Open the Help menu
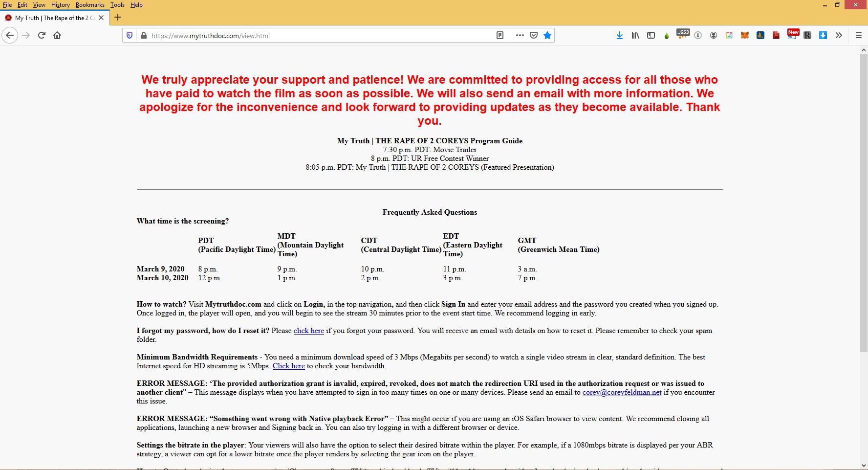Viewport: 868px width, 470px height. [136, 5]
